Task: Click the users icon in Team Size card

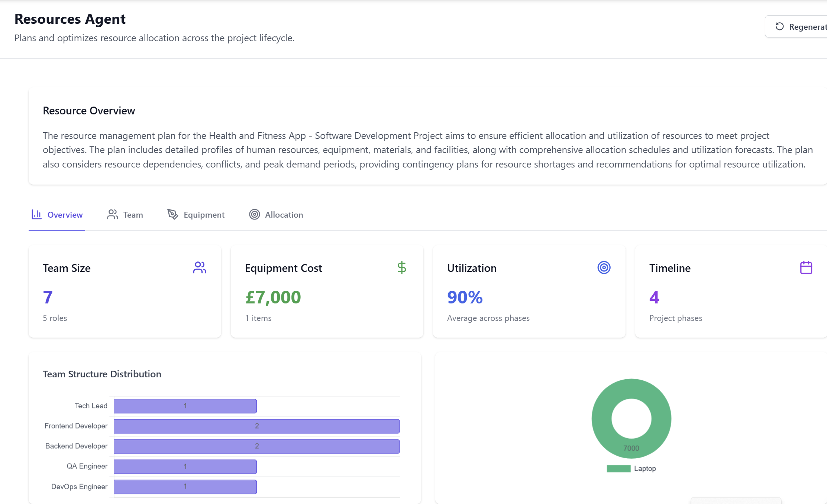Action: [x=200, y=267]
